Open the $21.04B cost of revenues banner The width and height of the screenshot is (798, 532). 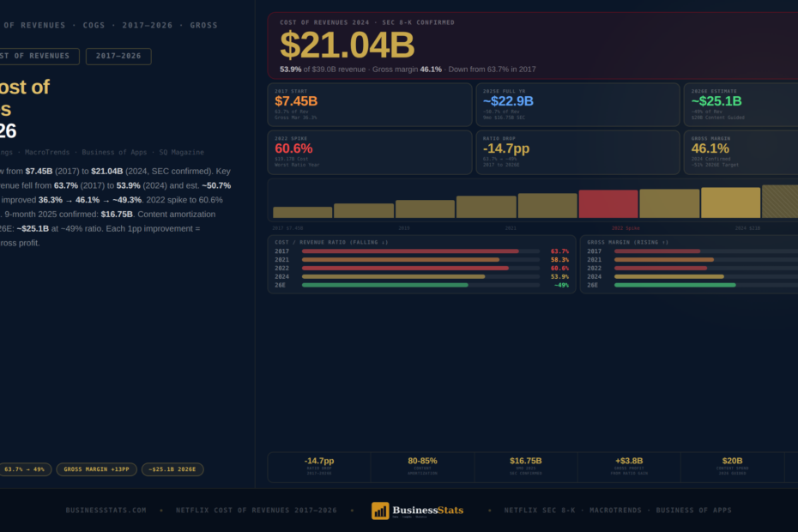pos(532,45)
